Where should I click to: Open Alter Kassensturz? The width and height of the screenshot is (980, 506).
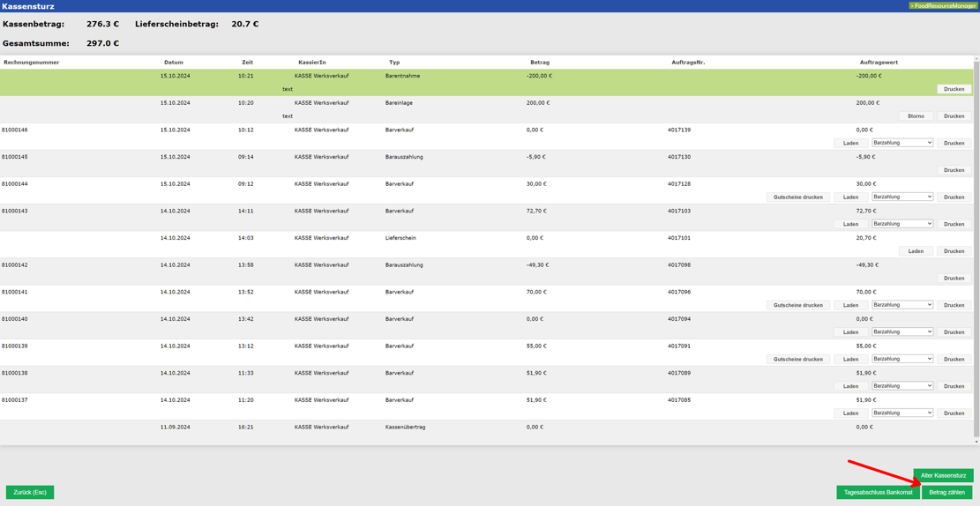[943, 475]
